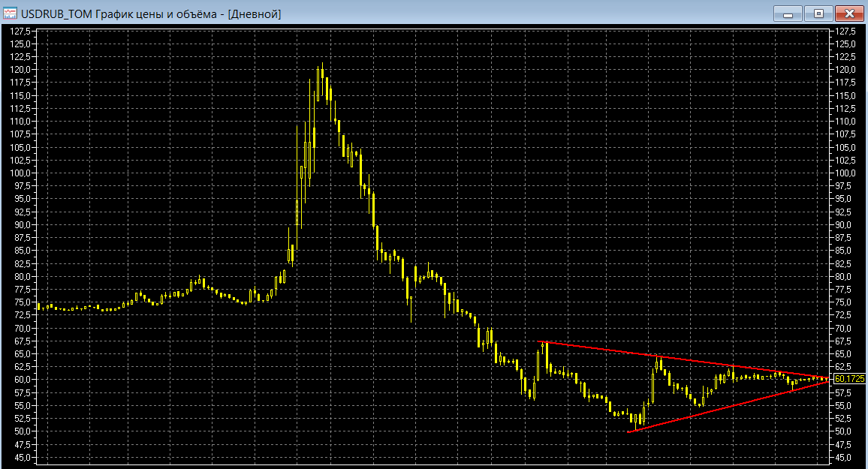Click the 115,0 label on right price axis
The height and width of the screenshot is (469, 868).
[845, 96]
